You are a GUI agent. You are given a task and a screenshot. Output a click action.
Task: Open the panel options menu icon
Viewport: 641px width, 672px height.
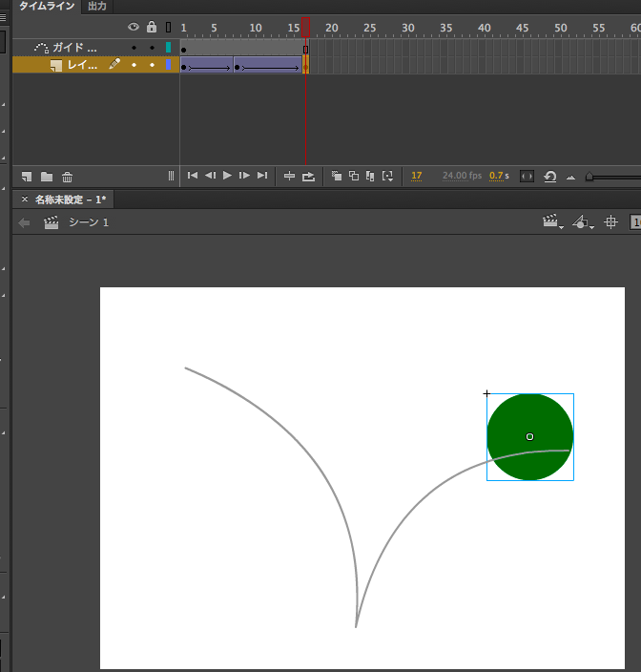3,17
